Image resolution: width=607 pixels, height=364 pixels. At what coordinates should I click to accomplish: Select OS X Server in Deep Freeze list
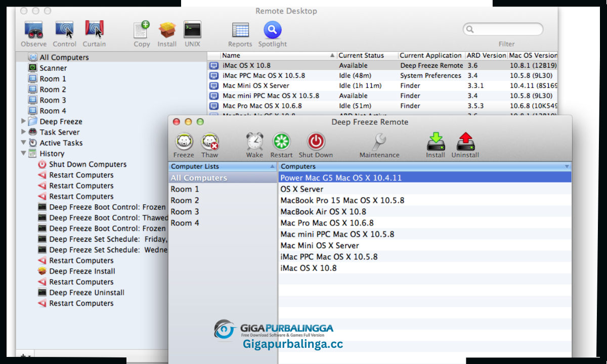coord(425,189)
